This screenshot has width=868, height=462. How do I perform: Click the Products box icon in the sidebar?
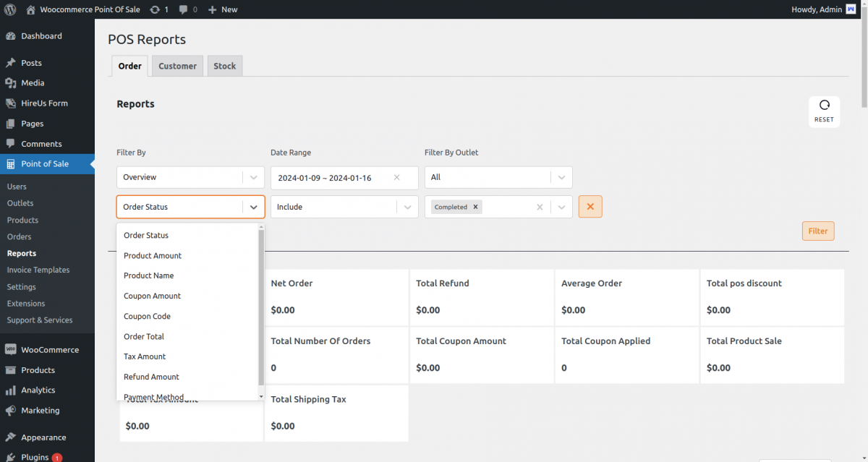(11, 370)
